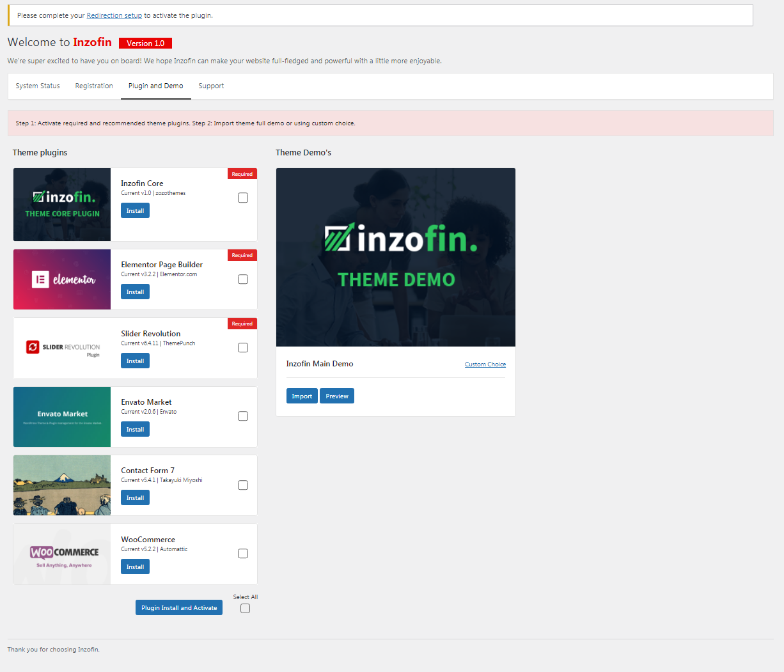Go to the Support tab
Viewport: 784px width, 672px height.
211,86
